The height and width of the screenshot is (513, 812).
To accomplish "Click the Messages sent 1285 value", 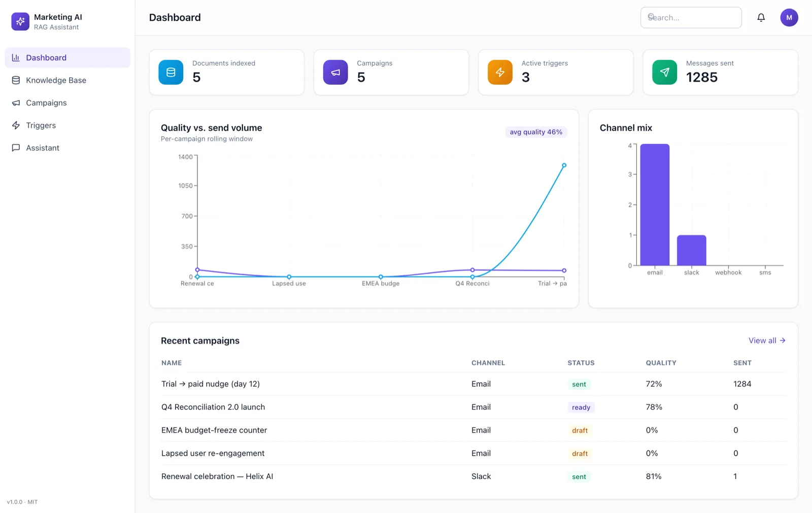I will [x=702, y=77].
